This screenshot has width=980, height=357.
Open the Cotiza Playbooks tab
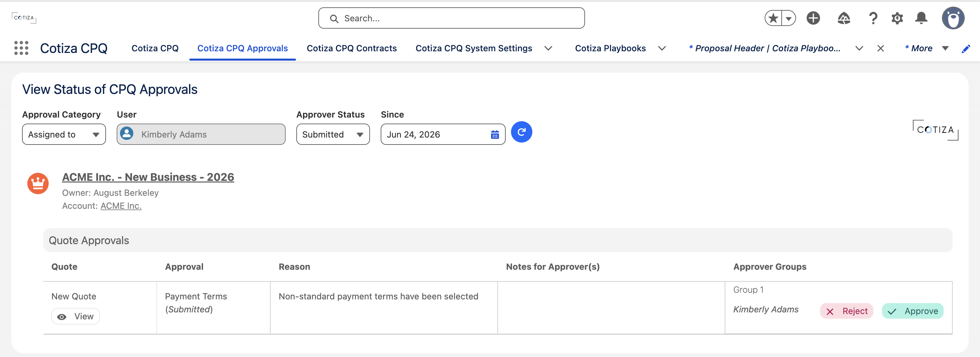click(x=610, y=48)
